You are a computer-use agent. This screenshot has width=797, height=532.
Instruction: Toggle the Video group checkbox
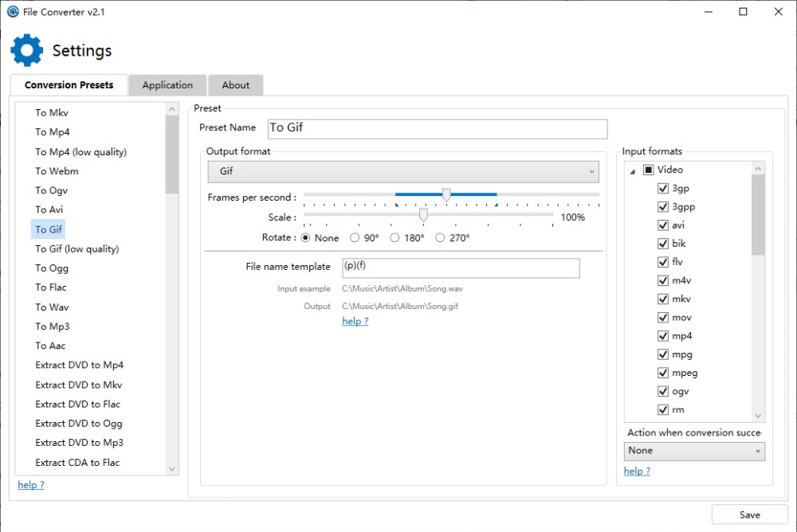pyautogui.click(x=648, y=170)
